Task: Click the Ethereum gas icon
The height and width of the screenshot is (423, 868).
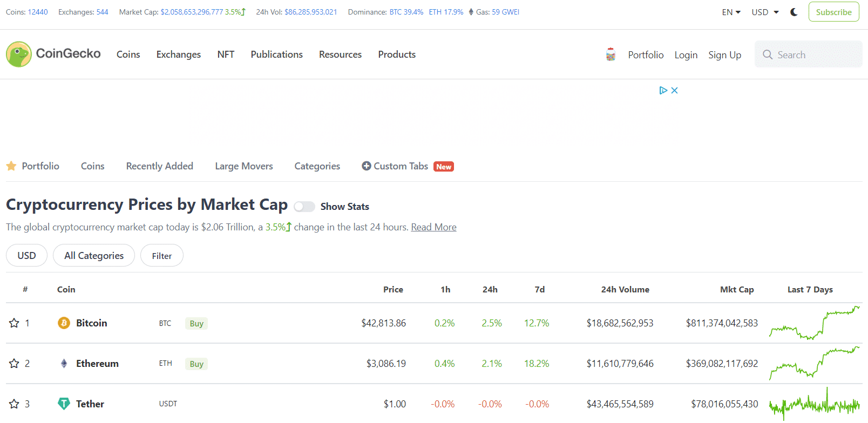Action: 471,12
